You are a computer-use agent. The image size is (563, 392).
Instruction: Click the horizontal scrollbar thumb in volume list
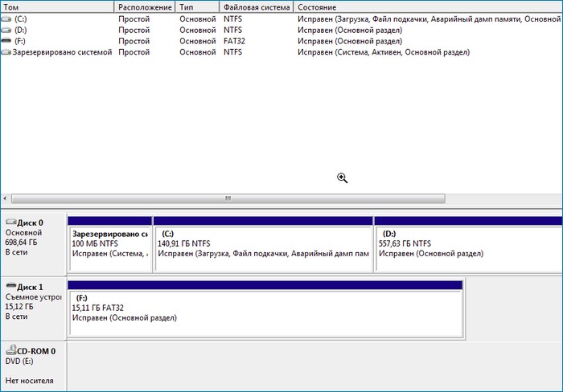228,198
